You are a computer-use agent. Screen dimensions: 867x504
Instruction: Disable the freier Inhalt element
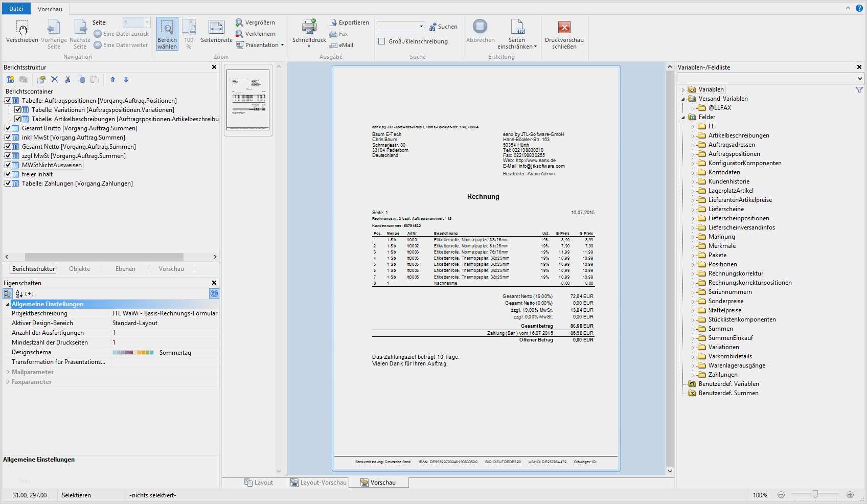pyautogui.click(x=8, y=174)
